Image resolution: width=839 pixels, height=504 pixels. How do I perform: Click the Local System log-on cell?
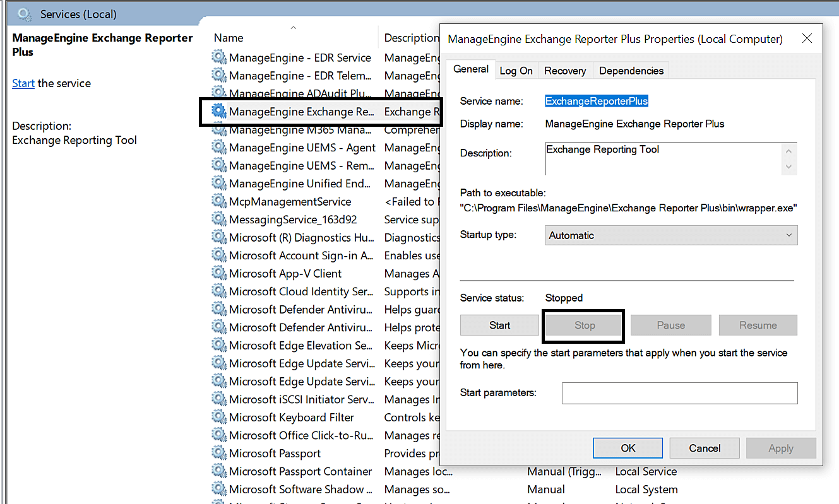pyautogui.click(x=646, y=489)
